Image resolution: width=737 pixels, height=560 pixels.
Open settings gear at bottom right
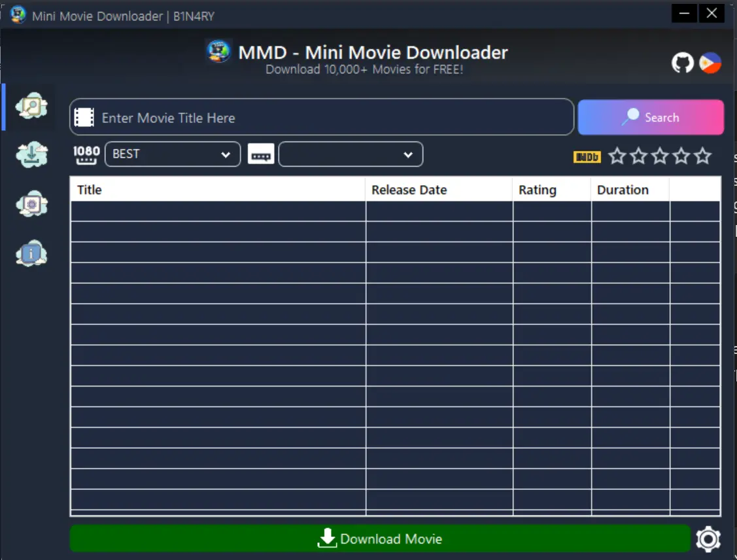point(708,539)
